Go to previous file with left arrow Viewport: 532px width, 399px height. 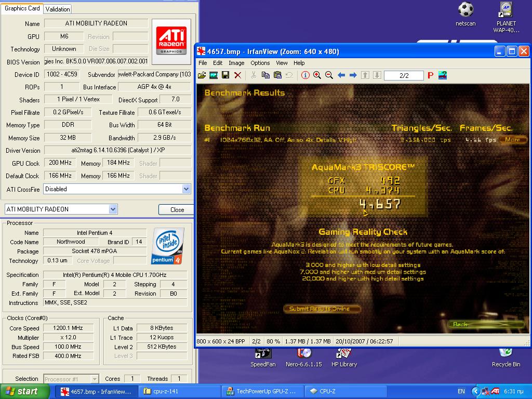point(341,75)
